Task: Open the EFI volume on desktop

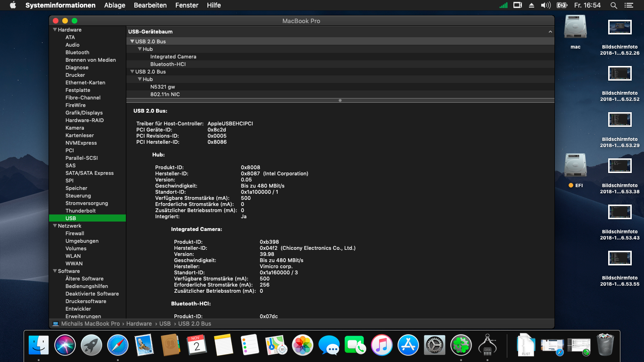Action: 575,165
